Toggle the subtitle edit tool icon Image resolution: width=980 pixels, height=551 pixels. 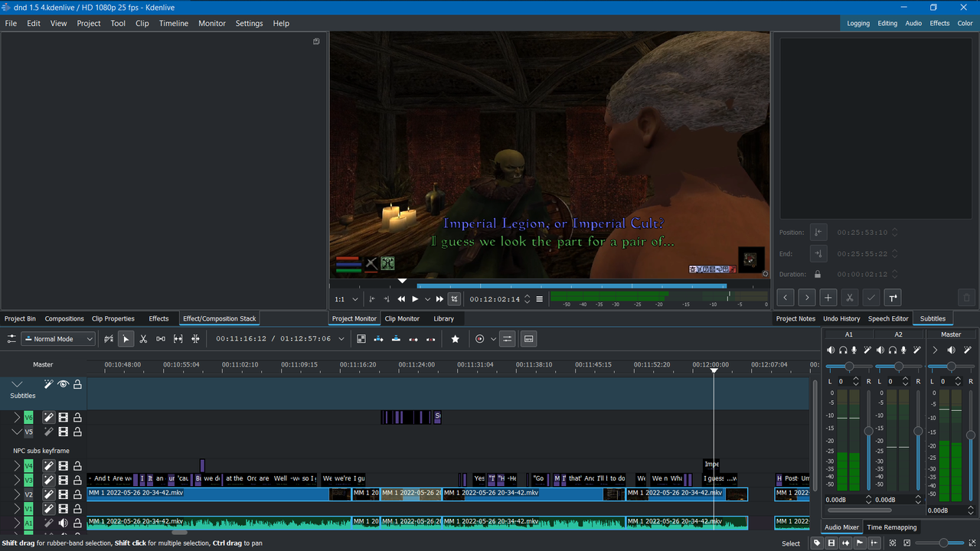click(528, 339)
